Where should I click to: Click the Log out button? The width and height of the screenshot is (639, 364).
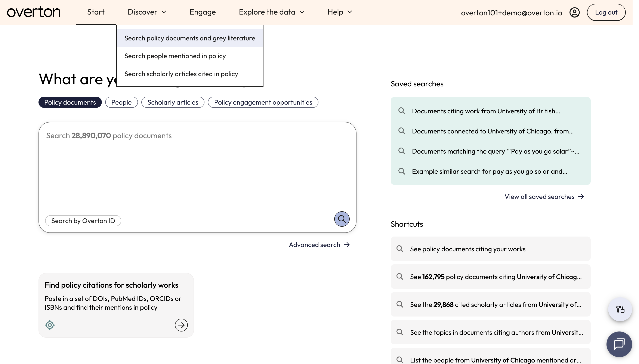(x=606, y=12)
